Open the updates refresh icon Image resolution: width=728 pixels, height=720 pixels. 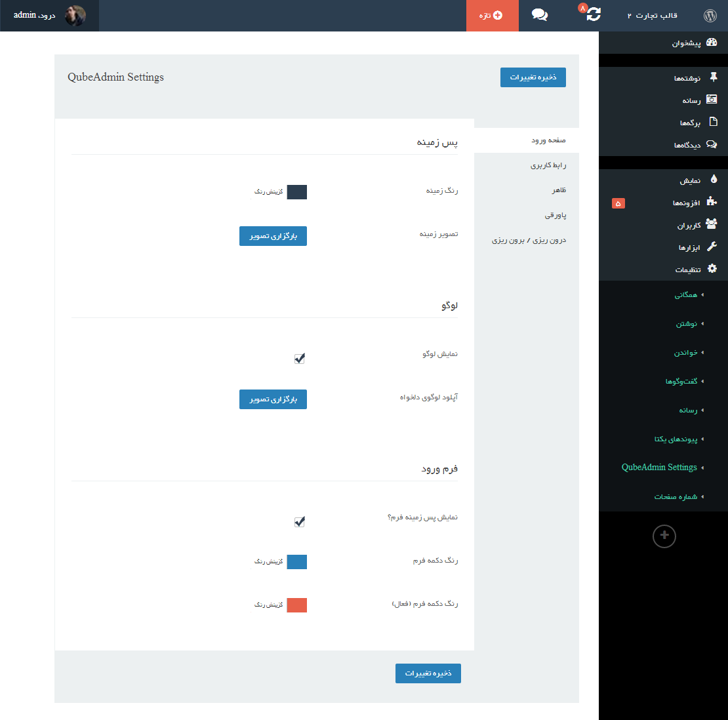593,14
